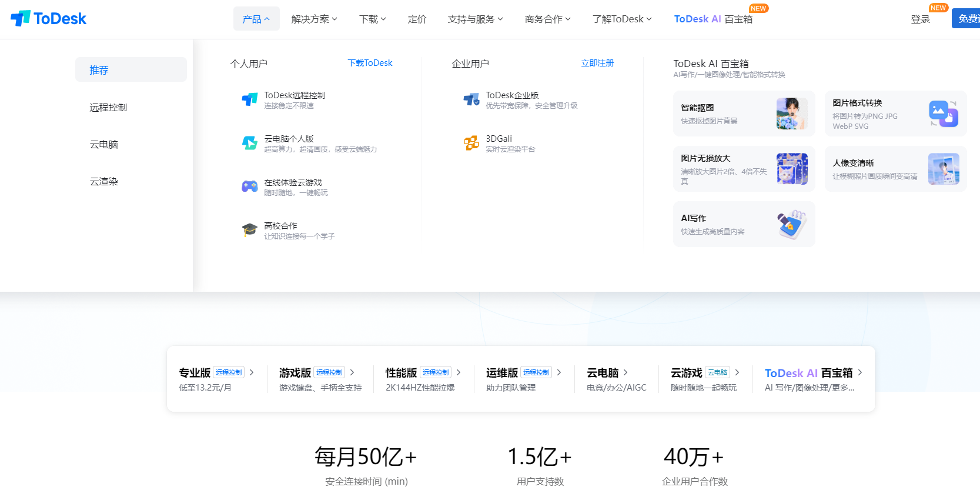
Task: Click the 个人用户 section heading
Action: tap(249, 64)
